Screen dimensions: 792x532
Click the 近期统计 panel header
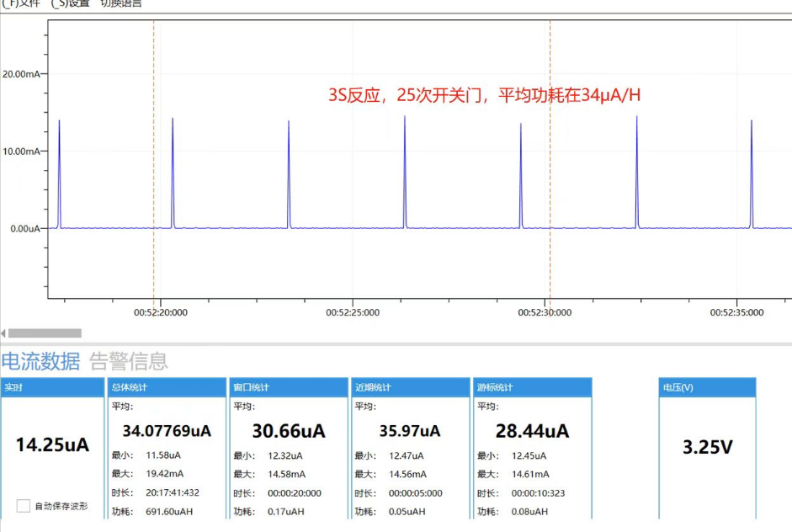point(410,387)
